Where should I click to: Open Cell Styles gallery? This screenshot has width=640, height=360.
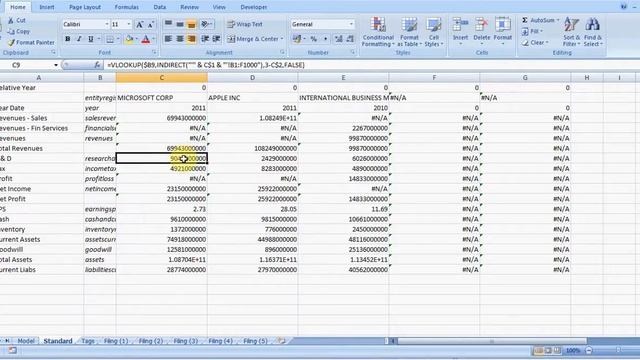pos(433,32)
